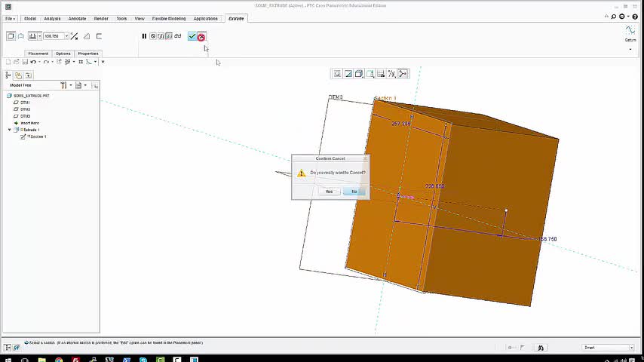This screenshot has width=644, height=362.
Task: Select the Extrude ribbon tab
Action: tap(236, 19)
